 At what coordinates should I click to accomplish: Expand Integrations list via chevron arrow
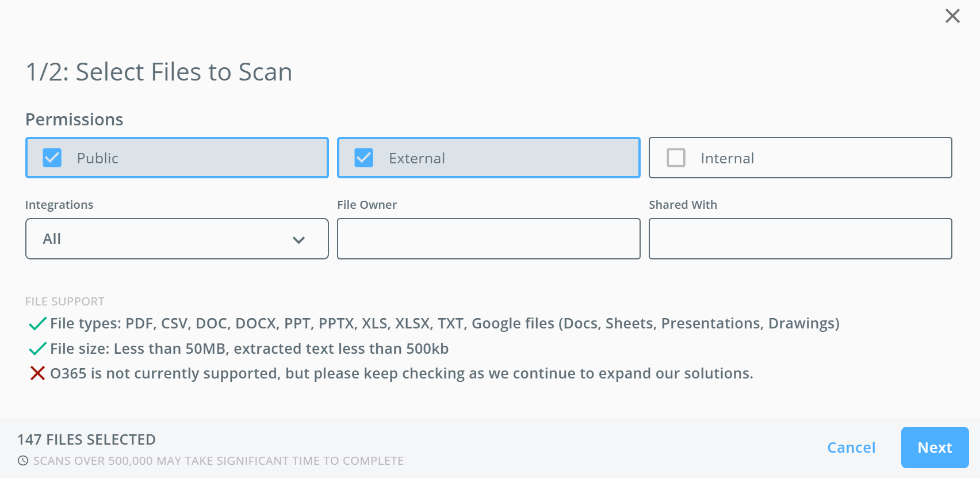pyautogui.click(x=298, y=240)
